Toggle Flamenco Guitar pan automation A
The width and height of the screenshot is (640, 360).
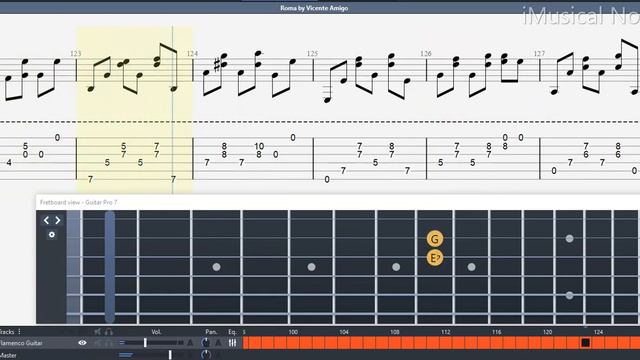click(x=218, y=343)
